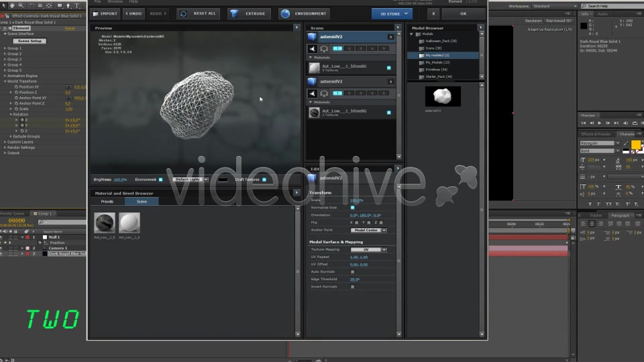
Task: Click Reset All button
Action: tap(199, 13)
